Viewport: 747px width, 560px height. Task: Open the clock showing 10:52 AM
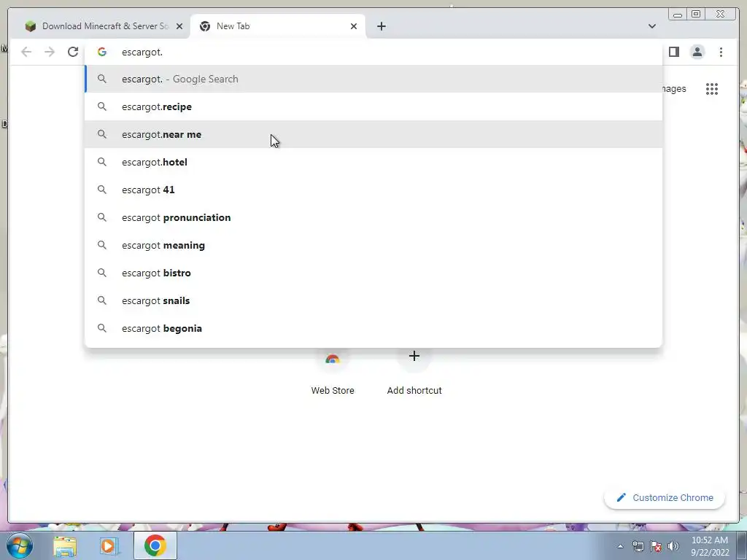tap(710, 546)
